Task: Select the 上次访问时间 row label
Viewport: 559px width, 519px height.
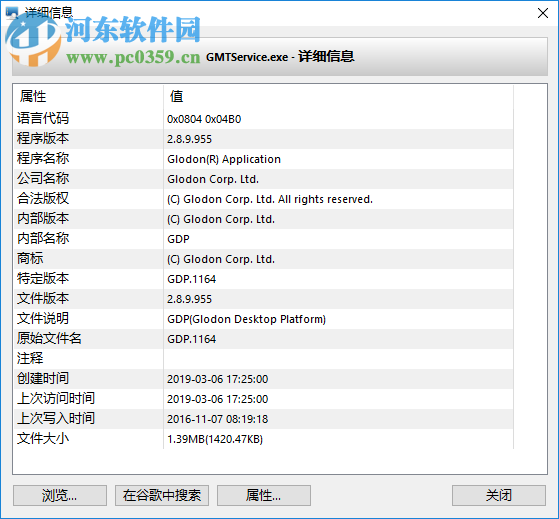Action: [x=56, y=398]
